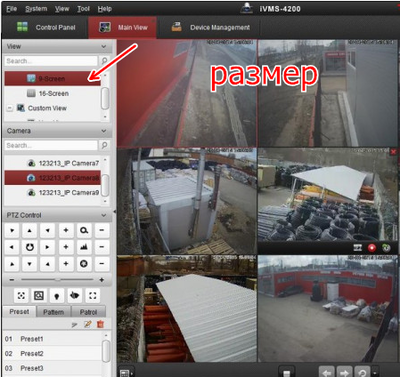The image size is (400, 377).
Task: Go to next page arrow
Action: (x=345, y=372)
